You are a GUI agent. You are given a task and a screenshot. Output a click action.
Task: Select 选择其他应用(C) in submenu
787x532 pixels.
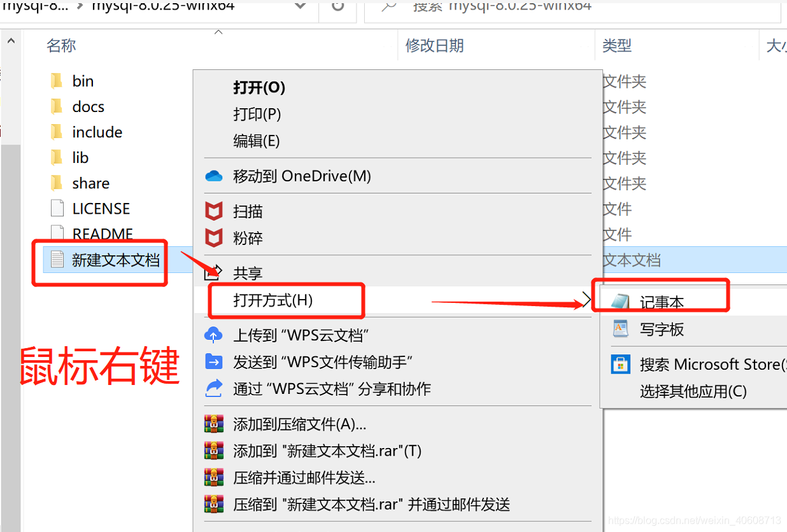[695, 391]
